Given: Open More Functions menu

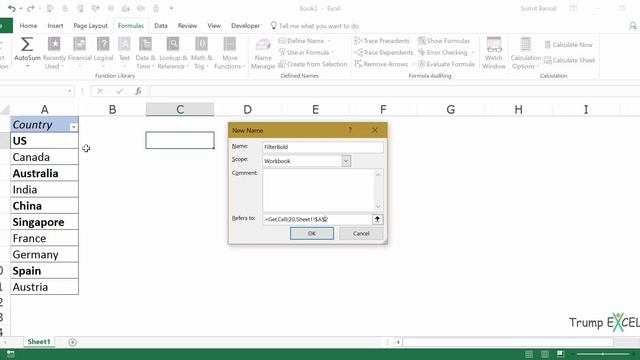Looking at the screenshot, I should coord(229,53).
